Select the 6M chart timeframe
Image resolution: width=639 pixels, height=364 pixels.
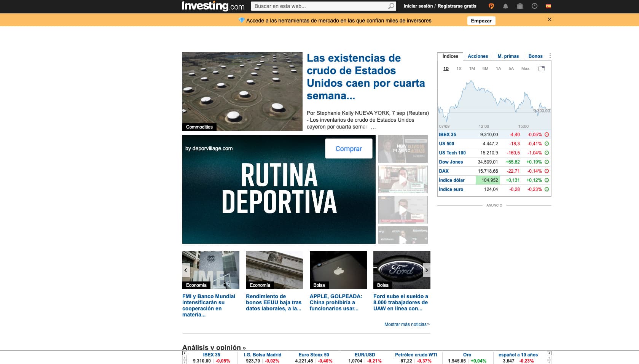pyautogui.click(x=485, y=69)
